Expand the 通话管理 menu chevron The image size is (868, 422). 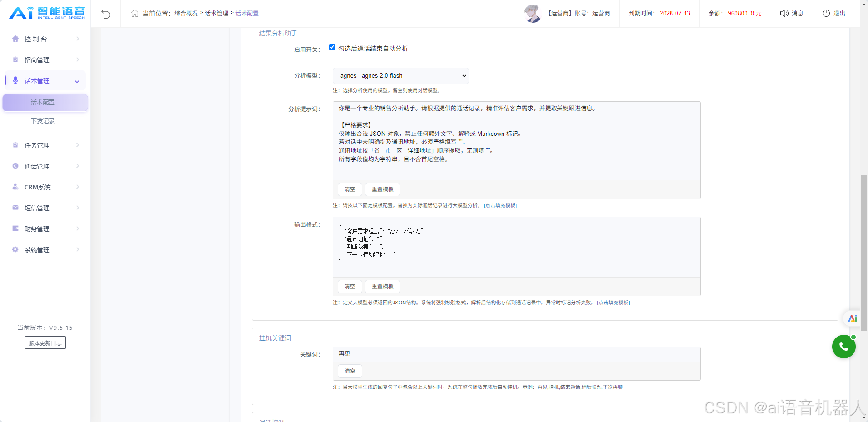click(x=78, y=166)
